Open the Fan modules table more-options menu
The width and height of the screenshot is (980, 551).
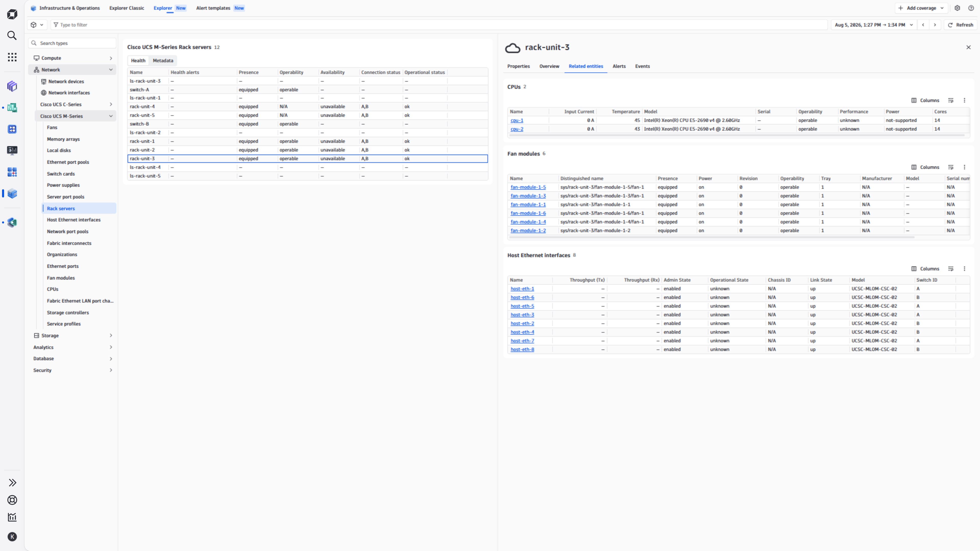[964, 167]
